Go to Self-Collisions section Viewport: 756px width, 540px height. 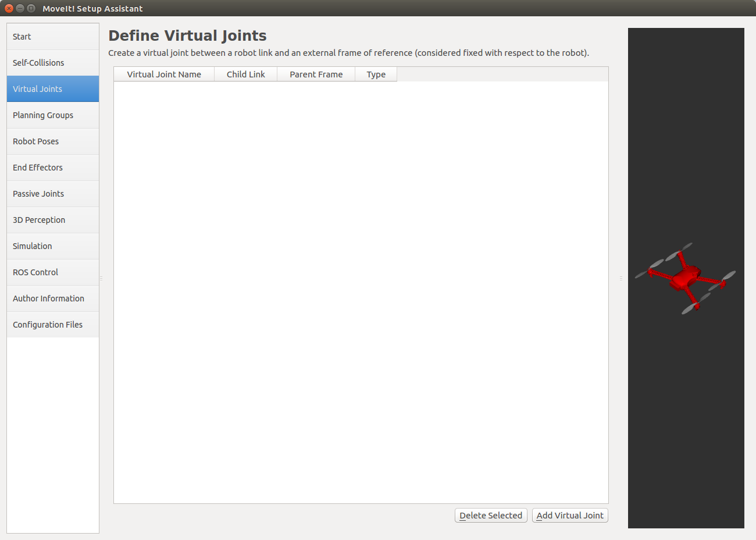click(x=53, y=63)
